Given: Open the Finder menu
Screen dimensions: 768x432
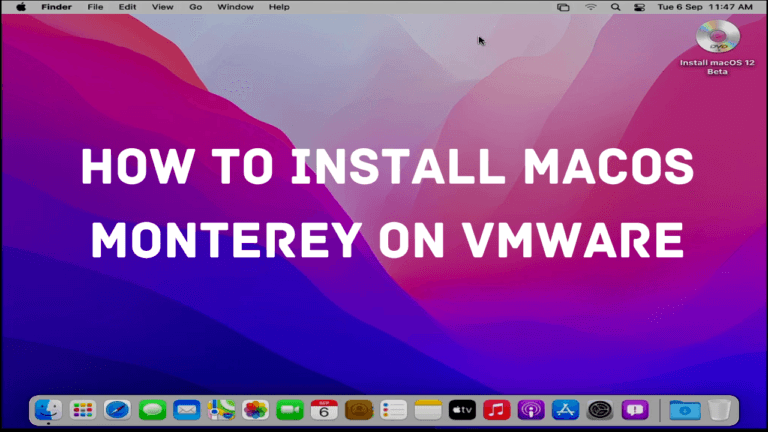Looking at the screenshot, I should [56, 7].
